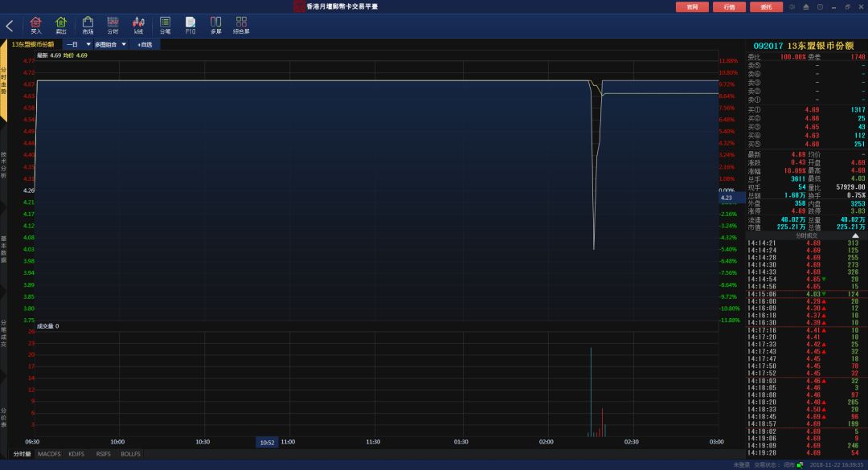Select the 买① bid row at 4.69

click(806, 109)
